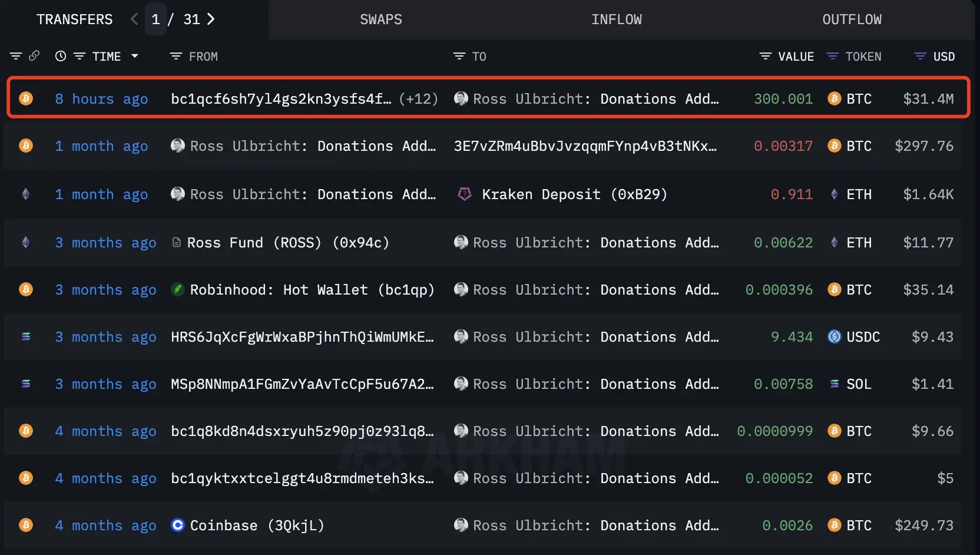Filter by FROM column
This screenshot has width=980, height=555.
[x=176, y=56]
